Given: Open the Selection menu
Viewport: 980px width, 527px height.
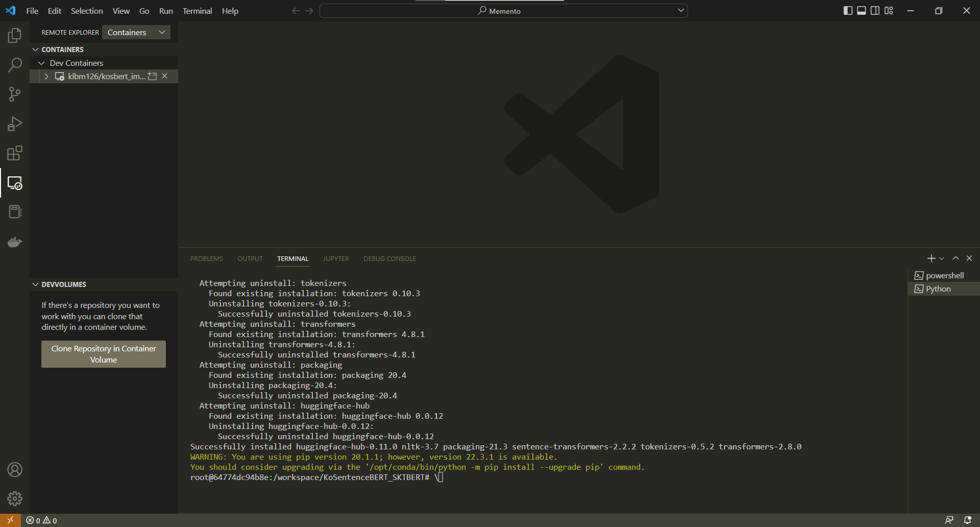Looking at the screenshot, I should 87,11.
